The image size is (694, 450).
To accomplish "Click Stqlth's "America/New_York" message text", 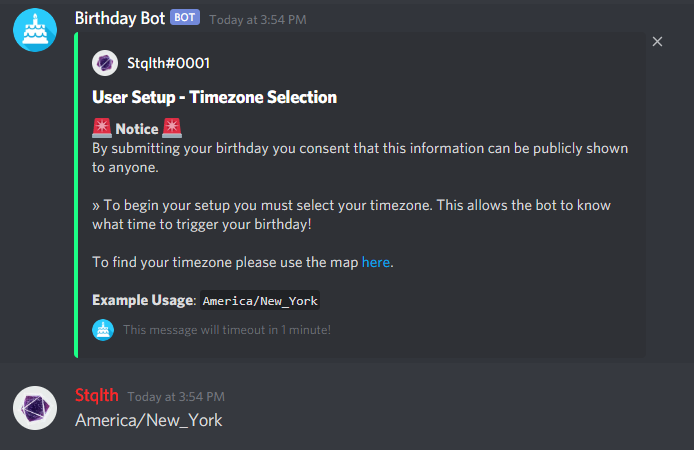I will click(x=148, y=420).
